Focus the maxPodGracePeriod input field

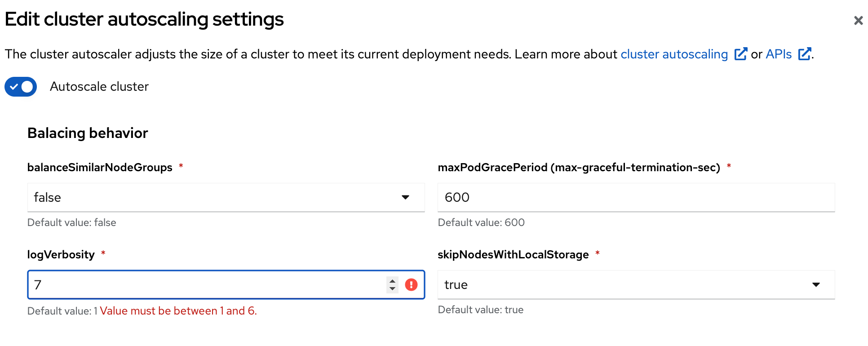point(636,197)
